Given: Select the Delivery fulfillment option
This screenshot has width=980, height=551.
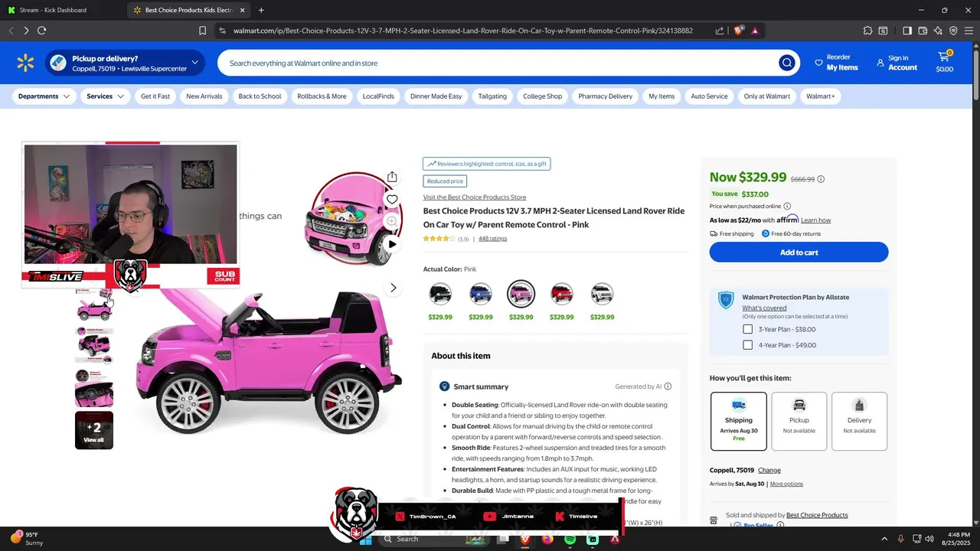Looking at the screenshot, I should pos(859,422).
